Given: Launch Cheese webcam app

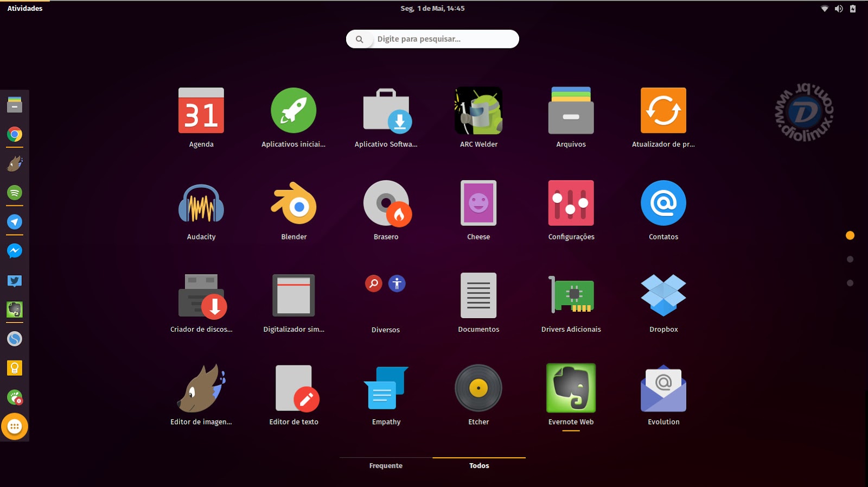Looking at the screenshot, I should [478, 204].
